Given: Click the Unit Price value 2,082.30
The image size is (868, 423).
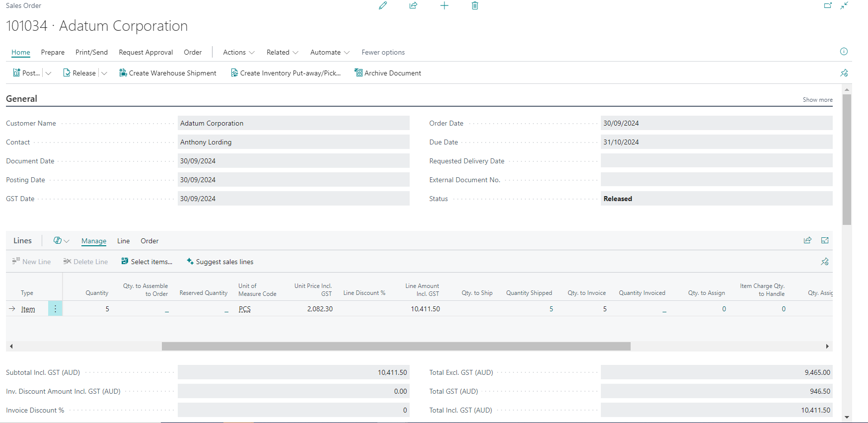Looking at the screenshot, I should (320, 309).
